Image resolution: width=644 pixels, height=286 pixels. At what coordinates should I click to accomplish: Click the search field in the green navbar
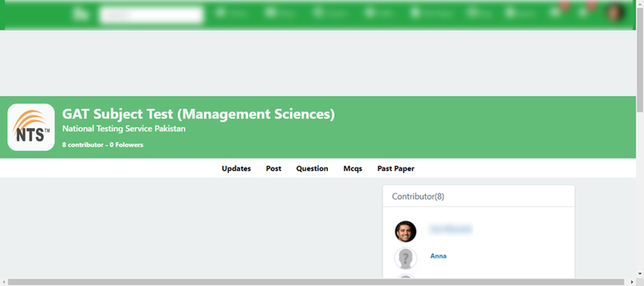click(x=151, y=15)
